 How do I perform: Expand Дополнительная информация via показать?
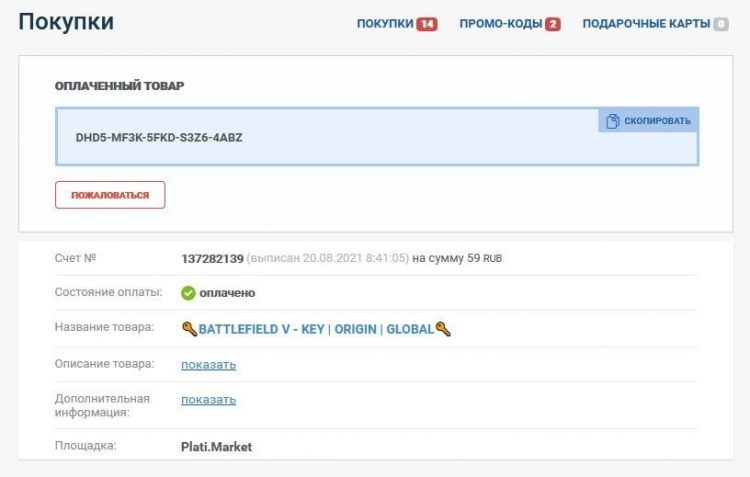tap(208, 399)
